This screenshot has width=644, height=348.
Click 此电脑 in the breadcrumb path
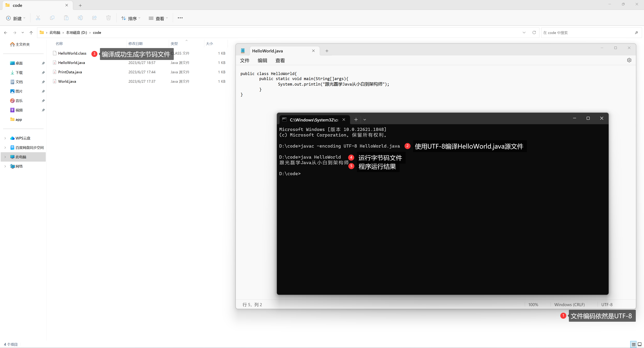click(x=55, y=32)
